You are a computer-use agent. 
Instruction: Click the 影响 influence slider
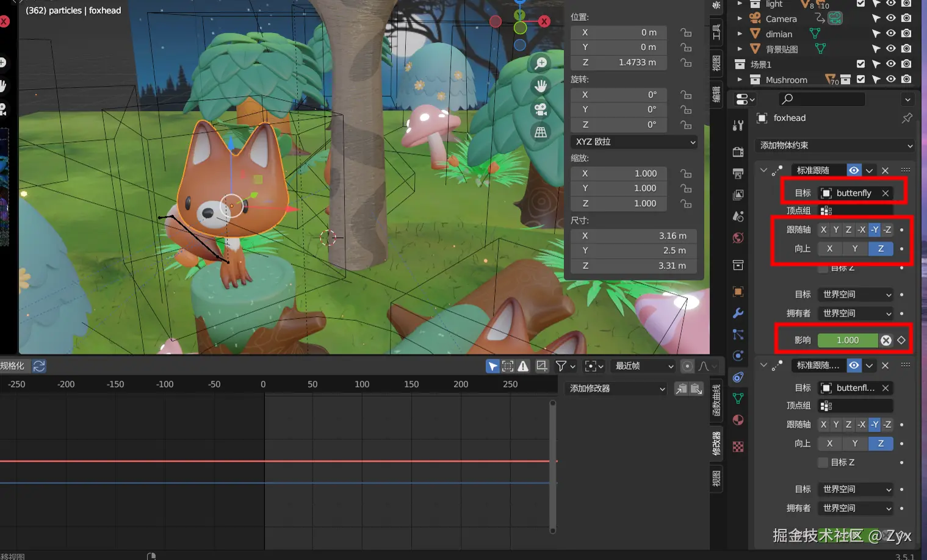[x=847, y=340]
